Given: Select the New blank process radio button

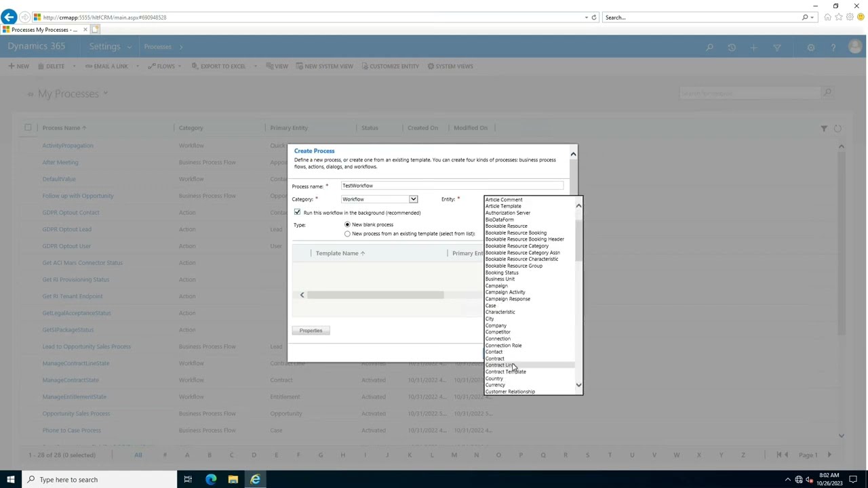Looking at the screenshot, I should (347, 224).
